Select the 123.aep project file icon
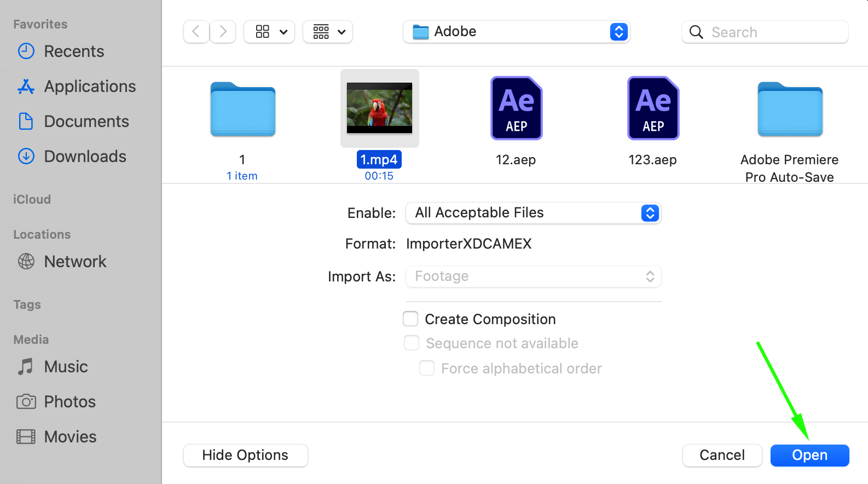Screen dimensions: 868x484 [653, 108]
